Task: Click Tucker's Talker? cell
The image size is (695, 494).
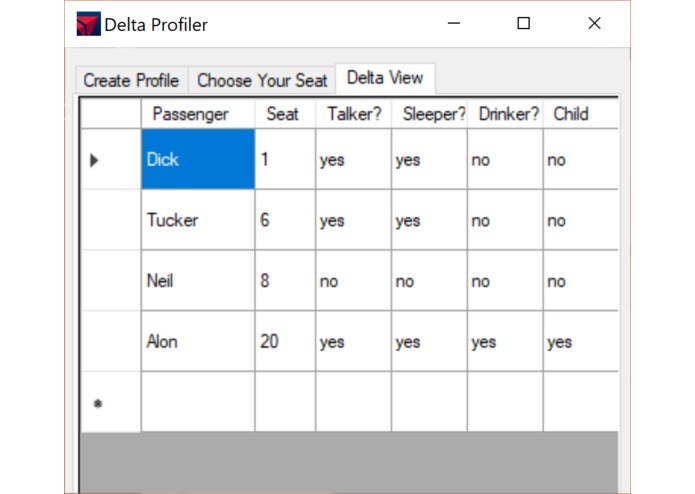Action: click(354, 220)
